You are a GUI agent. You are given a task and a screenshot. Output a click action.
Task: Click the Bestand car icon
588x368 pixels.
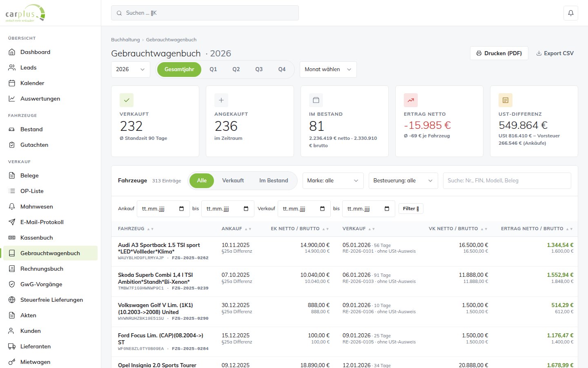click(x=12, y=129)
